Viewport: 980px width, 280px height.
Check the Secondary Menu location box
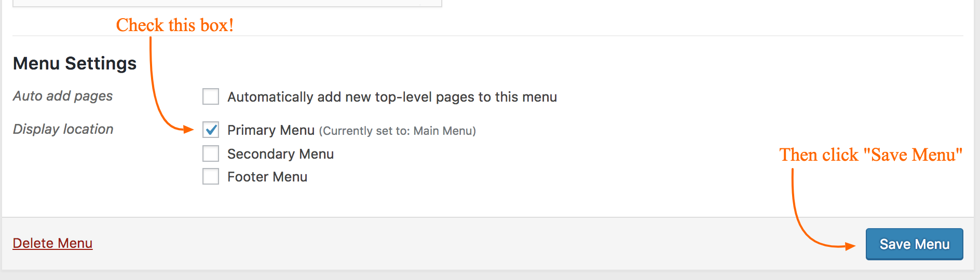pos(211,153)
